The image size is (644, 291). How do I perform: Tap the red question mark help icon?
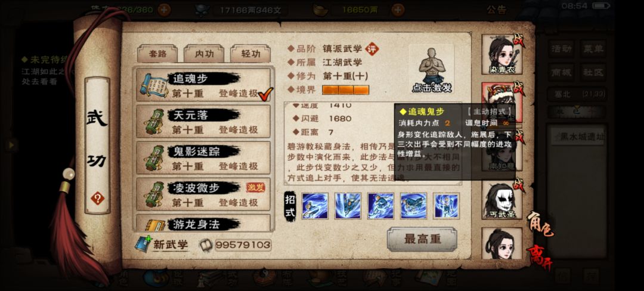[x=97, y=199]
